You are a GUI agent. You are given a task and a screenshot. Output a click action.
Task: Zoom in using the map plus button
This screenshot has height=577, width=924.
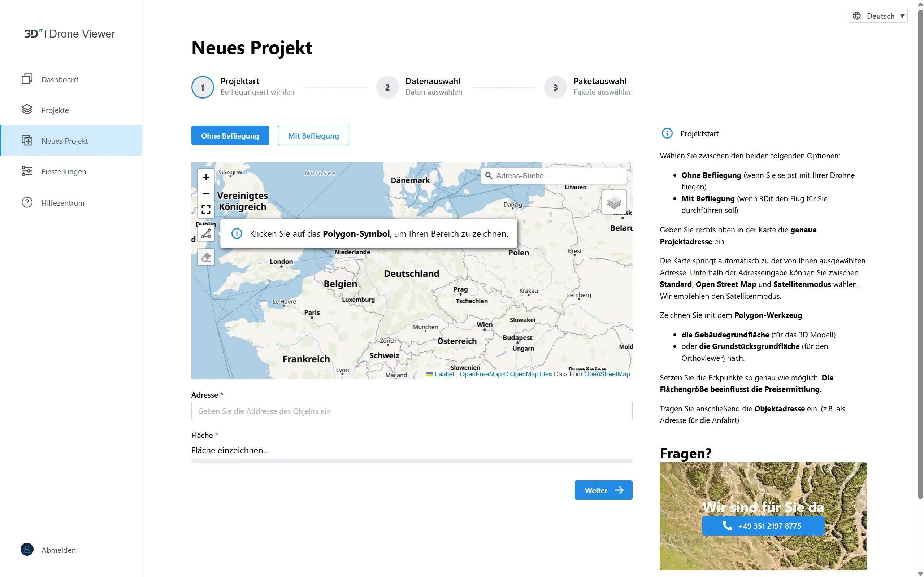[206, 177]
